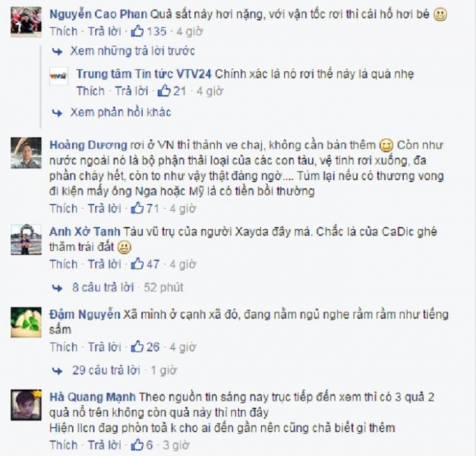Expand '29 câu trả lời' thread
Screen dimensions: 476x456
point(106,370)
